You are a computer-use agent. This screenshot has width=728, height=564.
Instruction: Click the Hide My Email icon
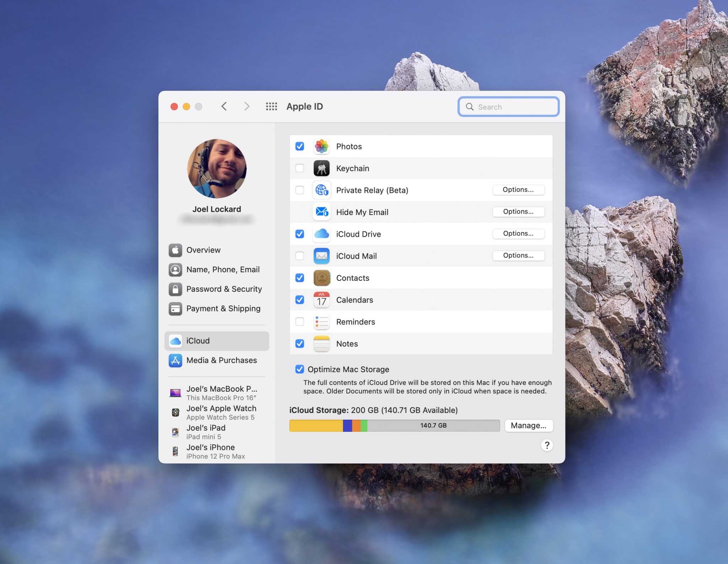pos(321,212)
